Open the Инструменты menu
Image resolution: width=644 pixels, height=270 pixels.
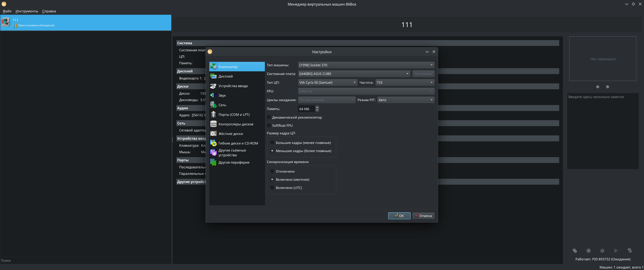[27, 11]
